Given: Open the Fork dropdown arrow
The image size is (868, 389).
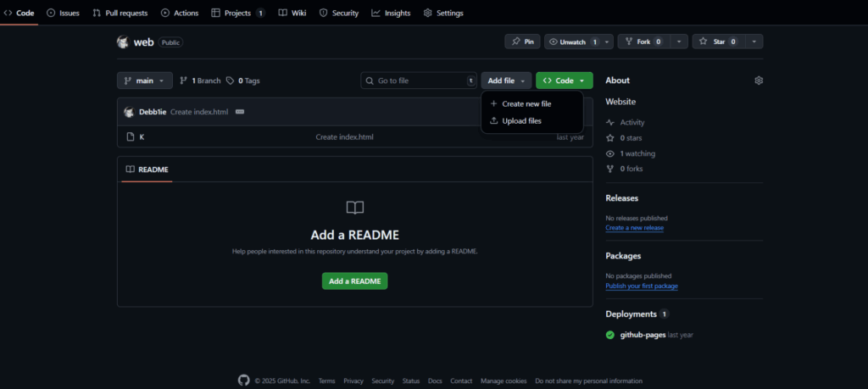Looking at the screenshot, I should click(680, 42).
